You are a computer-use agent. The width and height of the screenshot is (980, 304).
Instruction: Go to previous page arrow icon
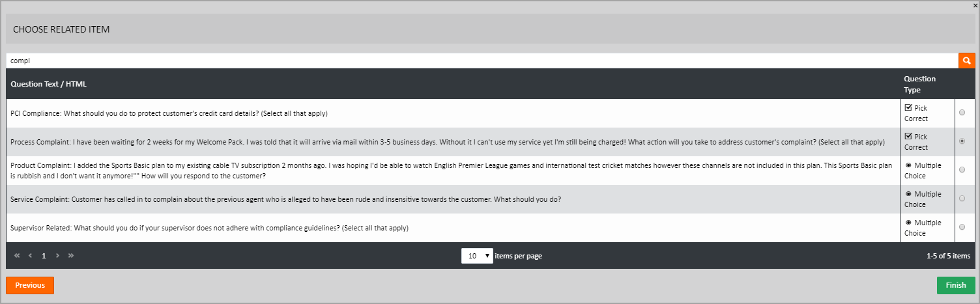(30, 256)
